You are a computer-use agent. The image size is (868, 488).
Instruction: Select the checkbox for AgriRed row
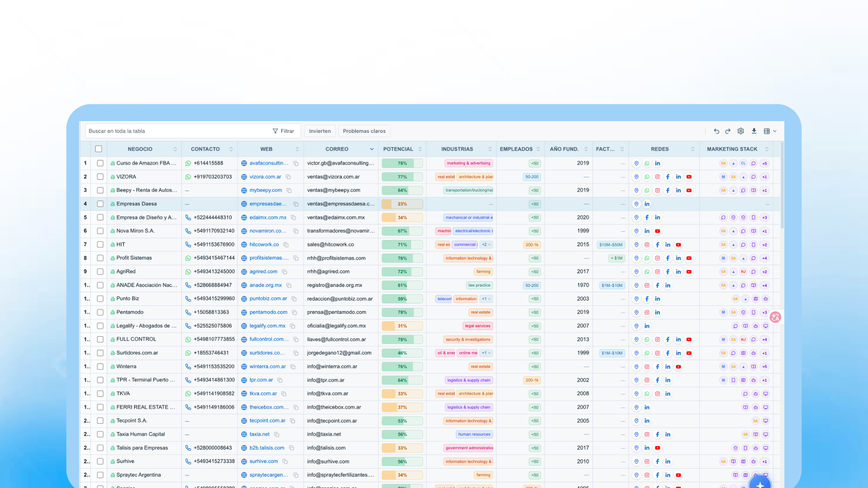coord(100,272)
